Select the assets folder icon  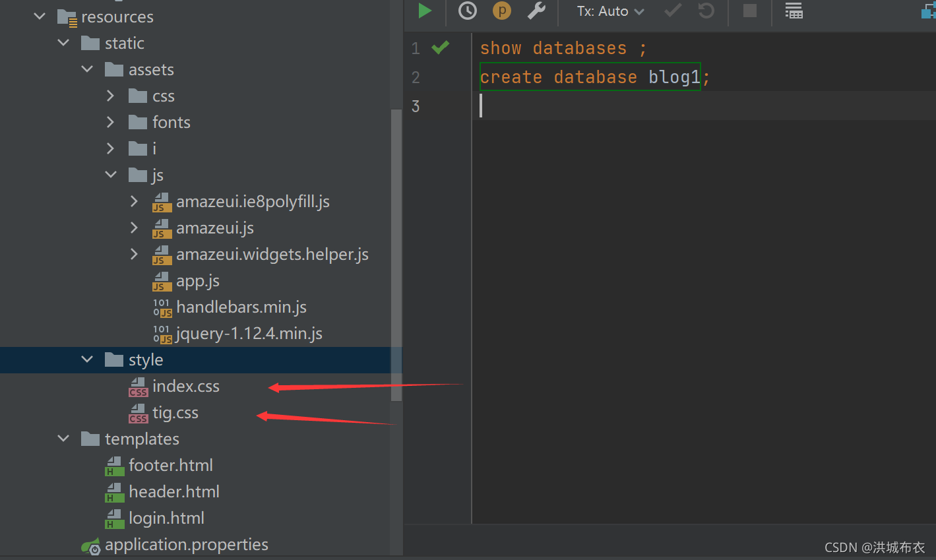click(x=114, y=69)
